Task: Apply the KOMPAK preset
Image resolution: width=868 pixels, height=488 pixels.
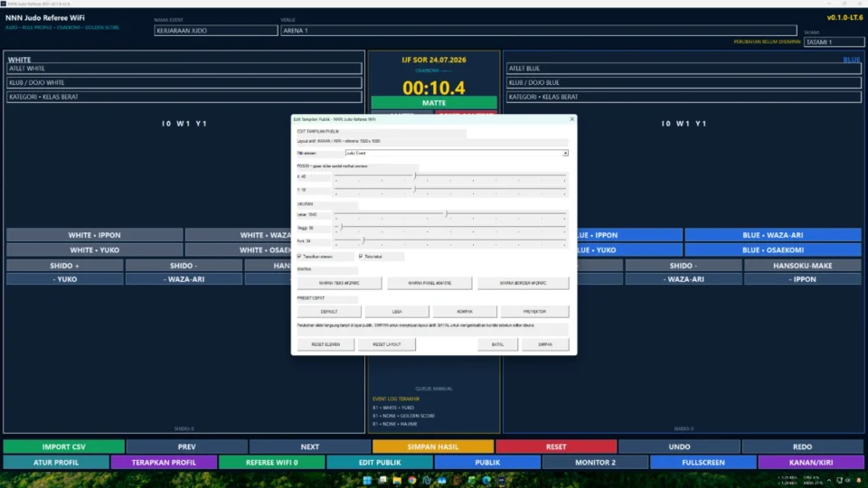Action: (465, 312)
